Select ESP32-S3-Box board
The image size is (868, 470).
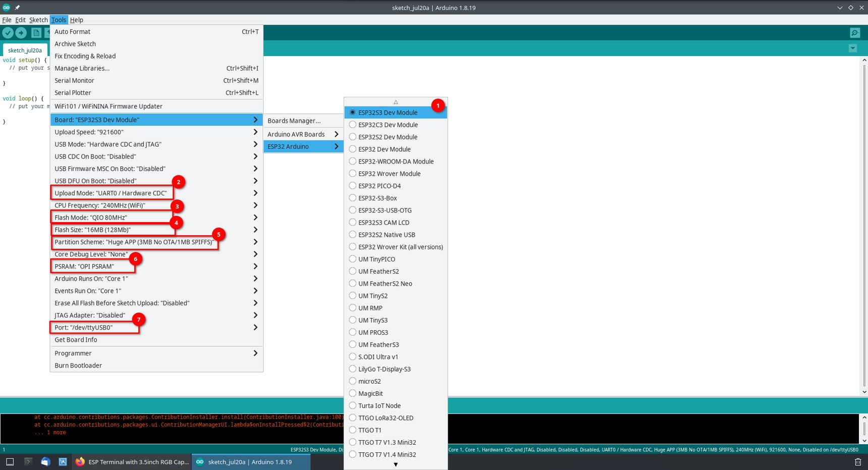(396, 198)
